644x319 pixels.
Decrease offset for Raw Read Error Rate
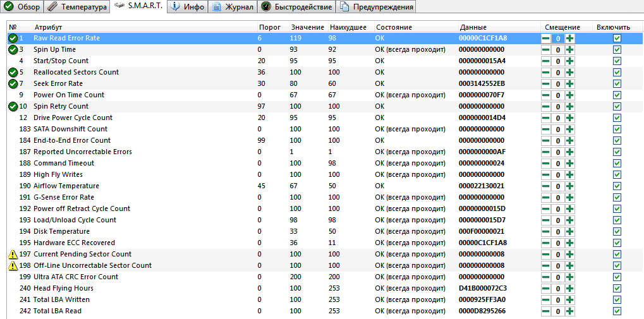(x=545, y=39)
